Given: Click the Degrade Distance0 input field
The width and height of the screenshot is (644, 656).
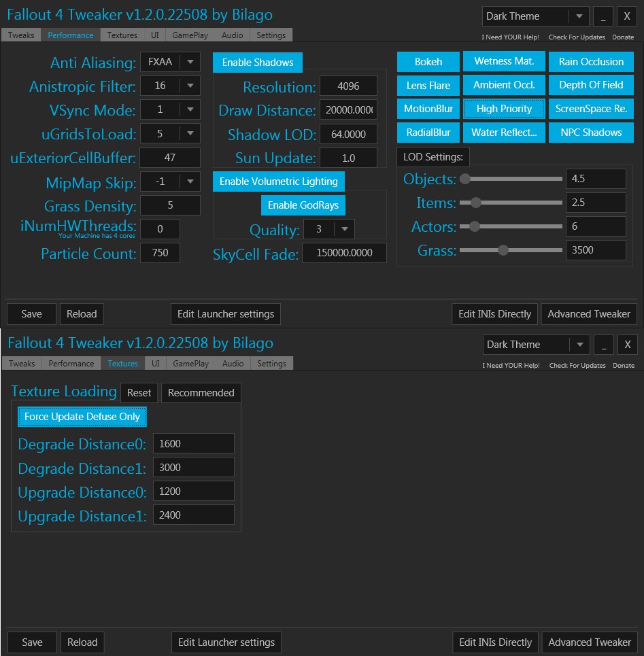Looking at the screenshot, I should point(193,443).
